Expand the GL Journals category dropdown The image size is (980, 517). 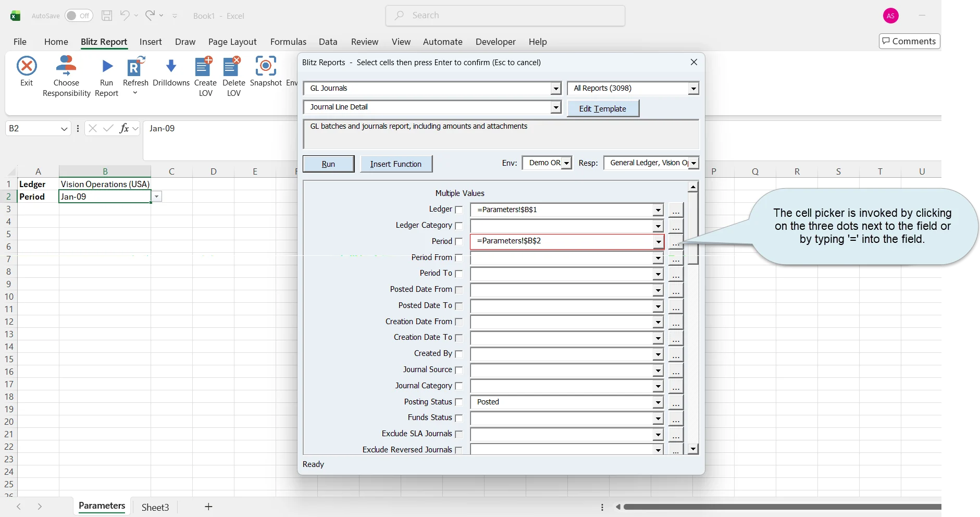pyautogui.click(x=556, y=89)
